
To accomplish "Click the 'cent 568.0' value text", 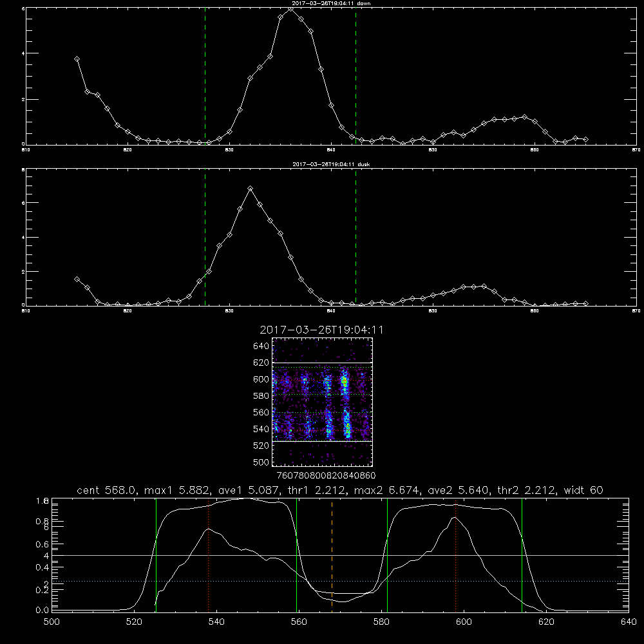I will (107, 490).
